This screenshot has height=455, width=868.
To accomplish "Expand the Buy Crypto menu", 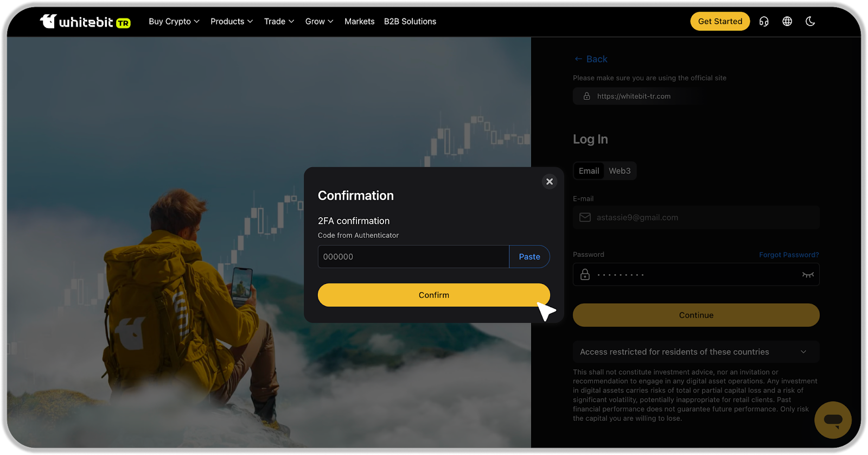I will (174, 22).
